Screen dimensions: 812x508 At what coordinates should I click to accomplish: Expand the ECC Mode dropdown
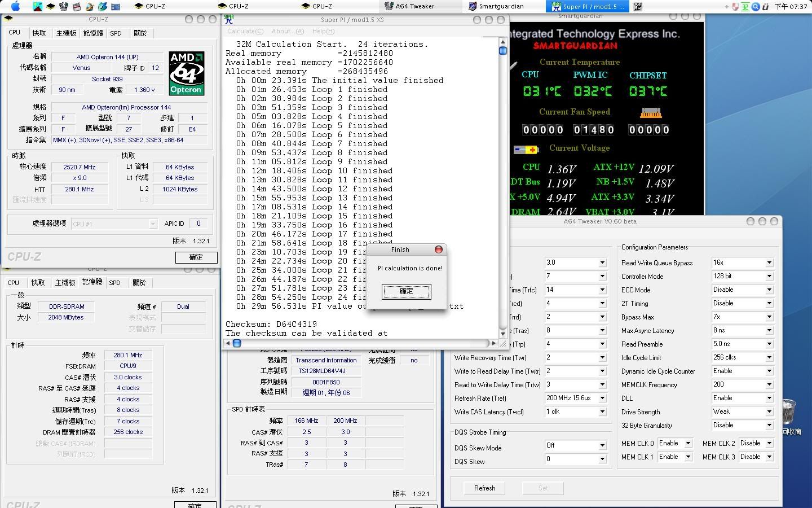(743, 290)
